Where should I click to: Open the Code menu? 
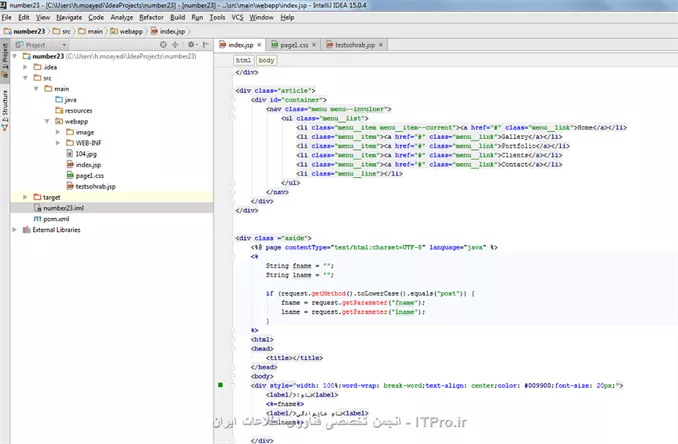click(96, 17)
